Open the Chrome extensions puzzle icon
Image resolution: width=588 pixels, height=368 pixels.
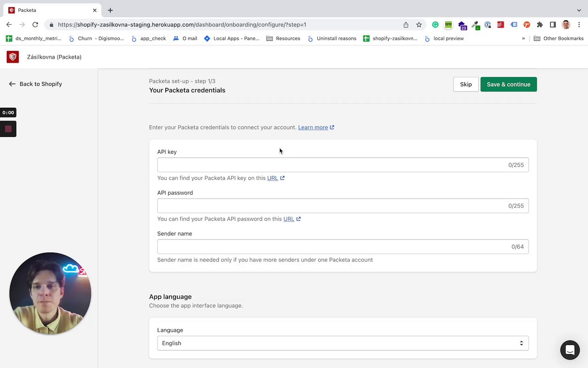point(540,25)
